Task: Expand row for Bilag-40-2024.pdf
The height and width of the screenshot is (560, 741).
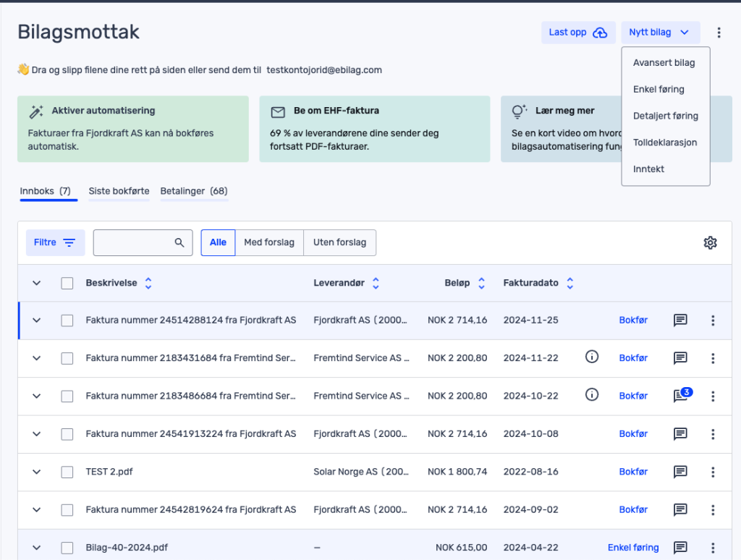Action: [36, 547]
